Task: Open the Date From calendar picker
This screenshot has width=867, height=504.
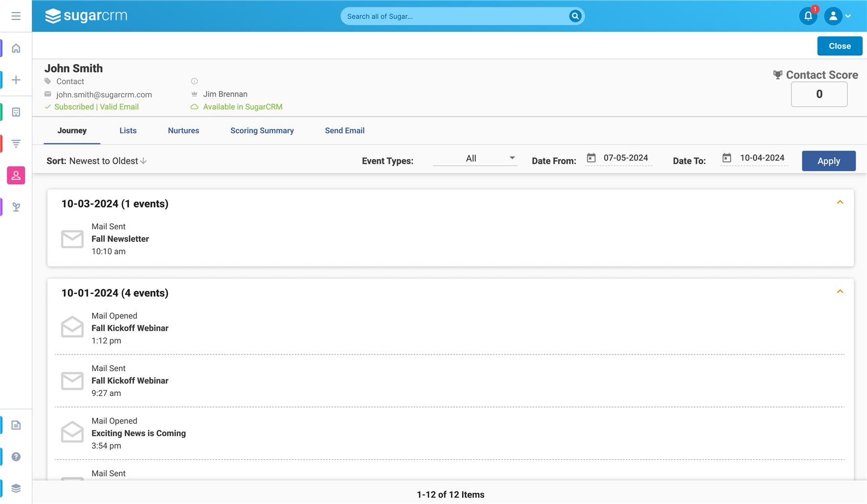Action: (x=591, y=158)
